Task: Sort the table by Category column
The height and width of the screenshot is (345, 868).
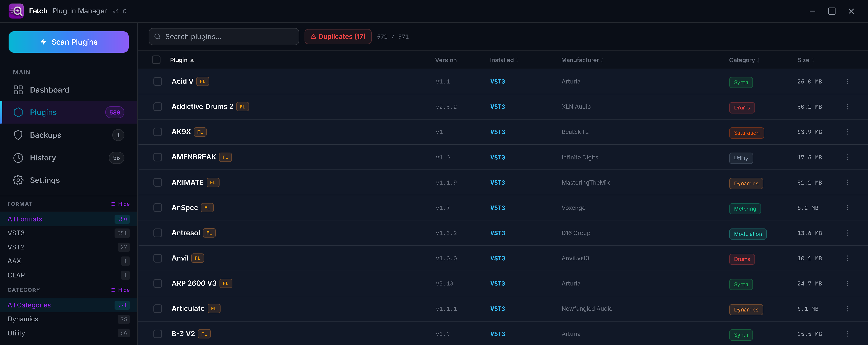Action: (x=744, y=60)
